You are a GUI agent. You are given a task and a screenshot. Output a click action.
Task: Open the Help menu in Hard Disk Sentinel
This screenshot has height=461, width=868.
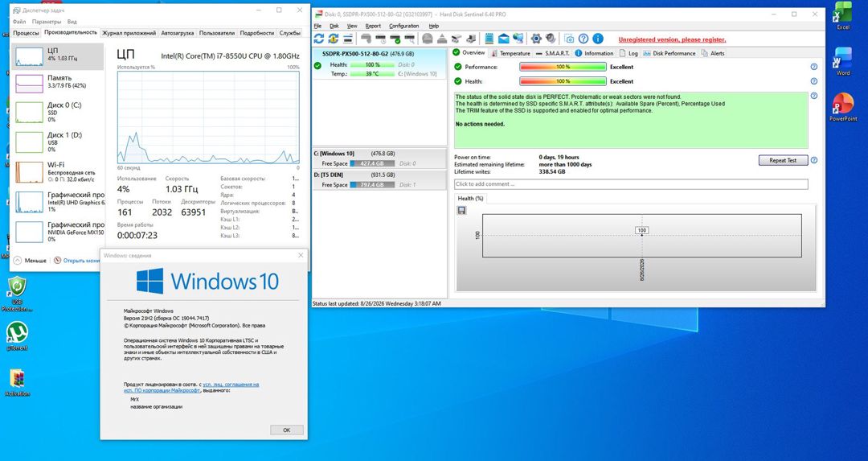coord(434,26)
